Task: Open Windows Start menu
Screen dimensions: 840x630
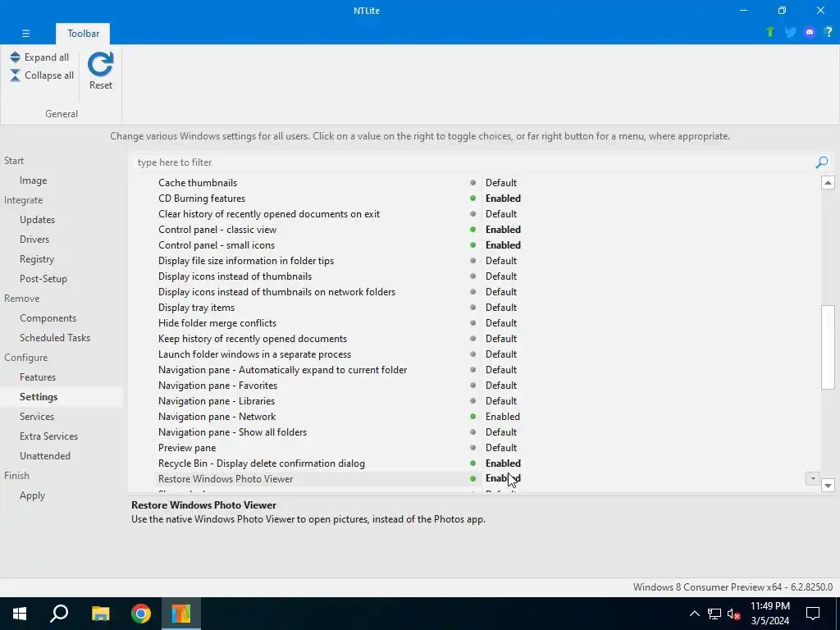Action: 20,614
